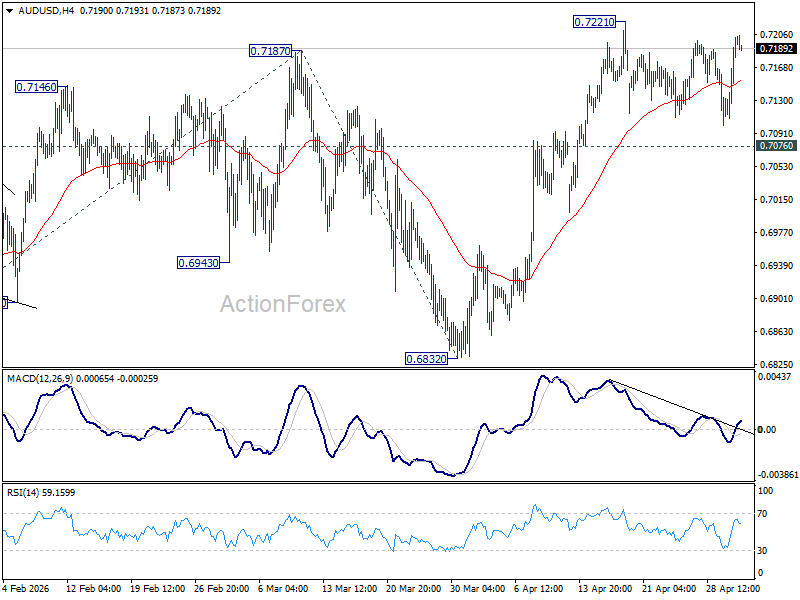Click the RSI scale level 30
The height and width of the screenshot is (600, 800).
click(x=762, y=551)
